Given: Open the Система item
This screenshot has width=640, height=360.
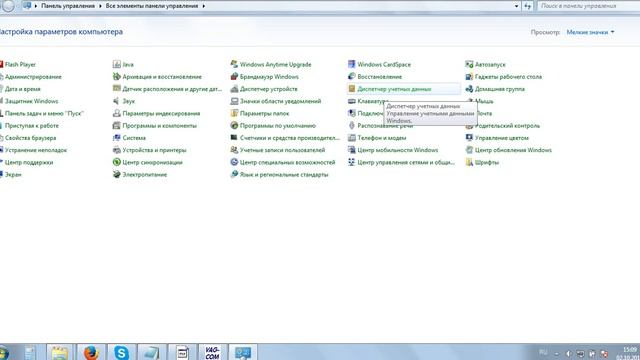Looking at the screenshot, I should (x=129, y=138).
